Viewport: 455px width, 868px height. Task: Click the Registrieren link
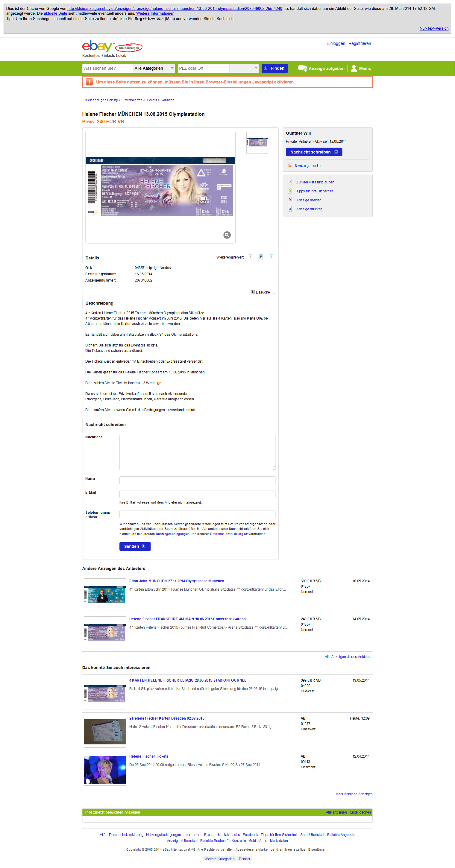pyautogui.click(x=360, y=43)
